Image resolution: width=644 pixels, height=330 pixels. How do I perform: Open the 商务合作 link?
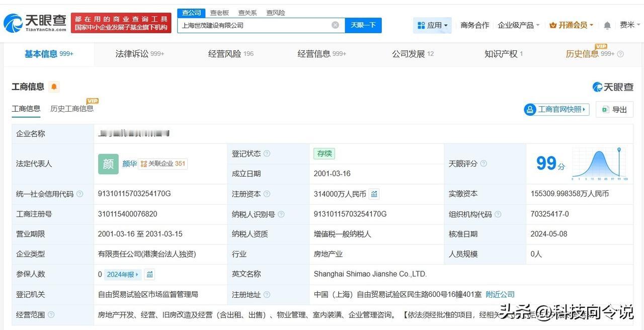coord(474,25)
